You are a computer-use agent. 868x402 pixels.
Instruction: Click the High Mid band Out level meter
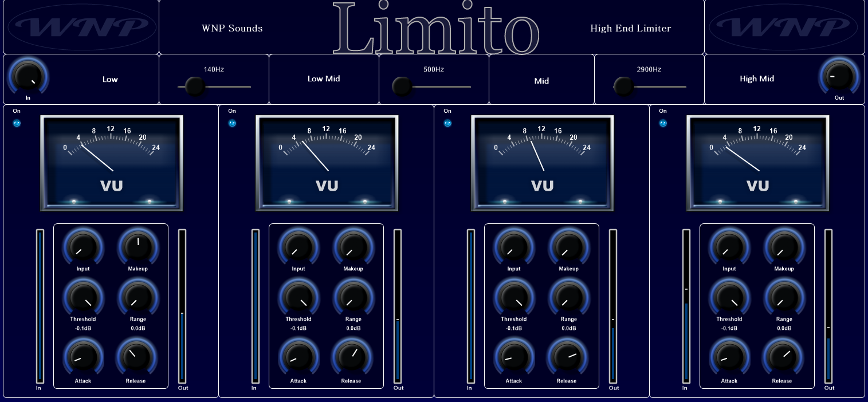click(x=828, y=306)
